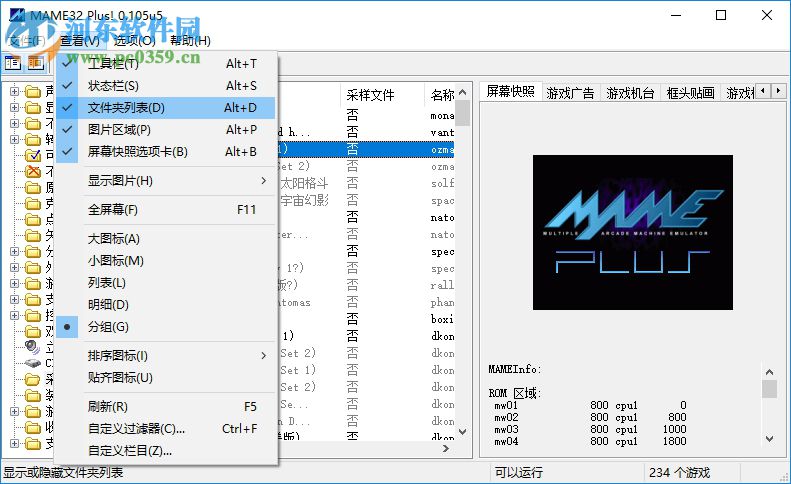
Task: Open 显示图片(H) submenu arrow
Action: click(x=264, y=181)
